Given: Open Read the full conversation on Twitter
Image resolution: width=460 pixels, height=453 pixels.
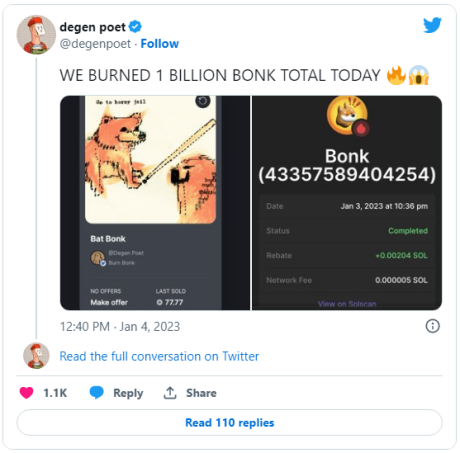Looking at the screenshot, I should [x=159, y=356].
